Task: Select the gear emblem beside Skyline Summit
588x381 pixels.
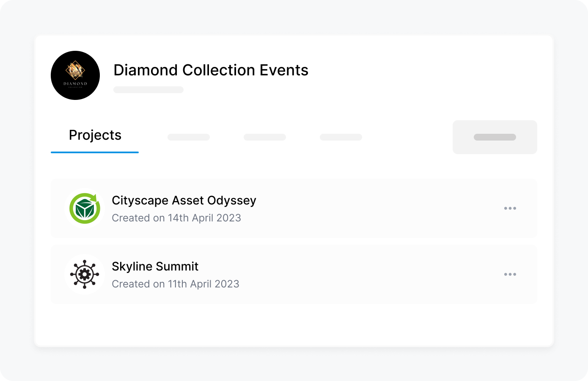Action: [x=85, y=274]
